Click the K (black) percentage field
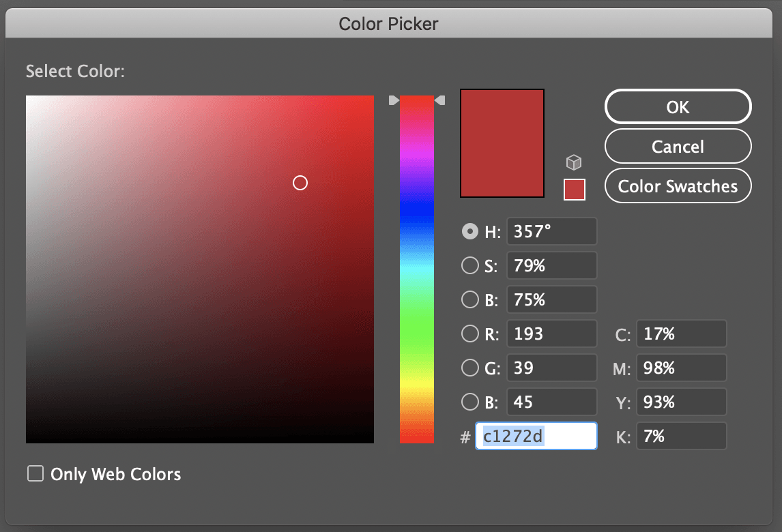The width and height of the screenshot is (782, 532). point(681,436)
